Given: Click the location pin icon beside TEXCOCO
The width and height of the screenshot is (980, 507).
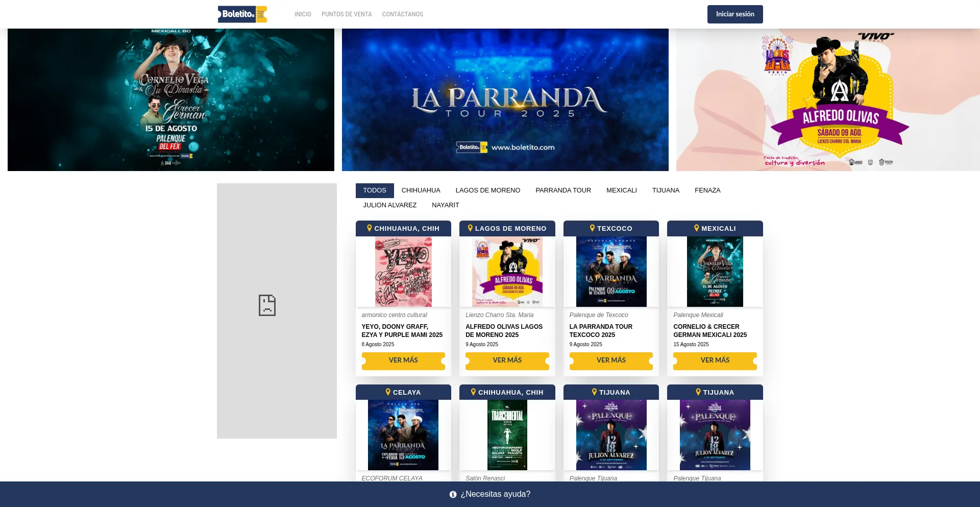Looking at the screenshot, I should tap(593, 228).
